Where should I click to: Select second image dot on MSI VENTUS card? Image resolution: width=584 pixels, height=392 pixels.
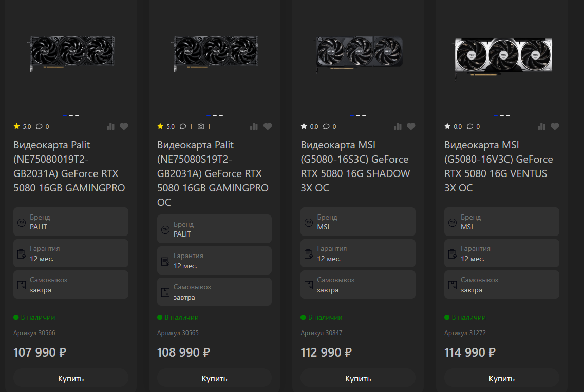(x=502, y=115)
